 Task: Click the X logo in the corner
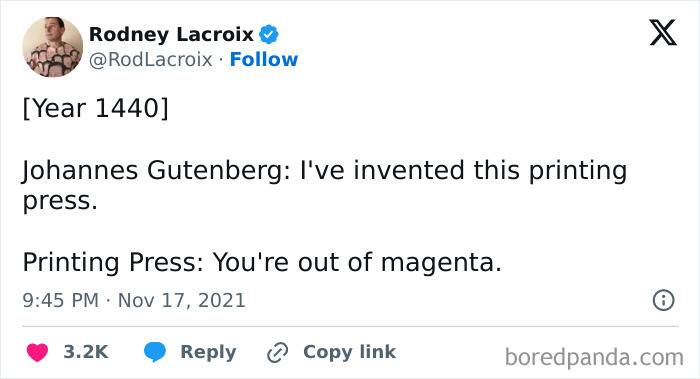[x=663, y=33]
